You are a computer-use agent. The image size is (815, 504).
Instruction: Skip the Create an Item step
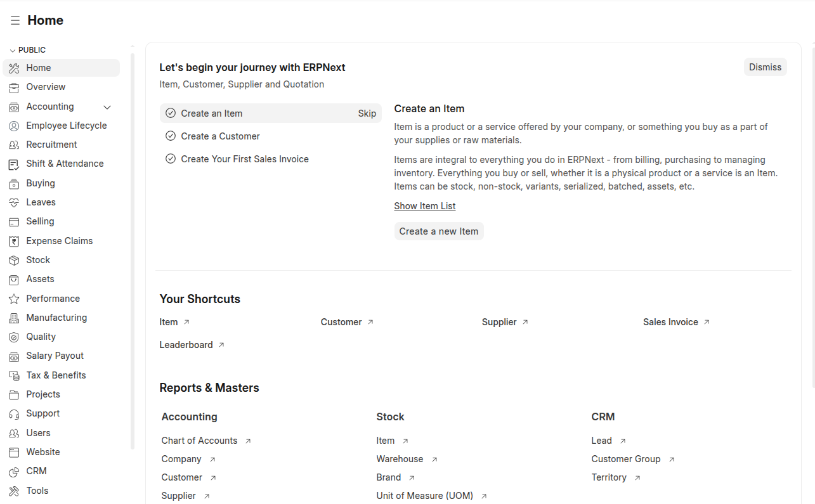pyautogui.click(x=367, y=113)
